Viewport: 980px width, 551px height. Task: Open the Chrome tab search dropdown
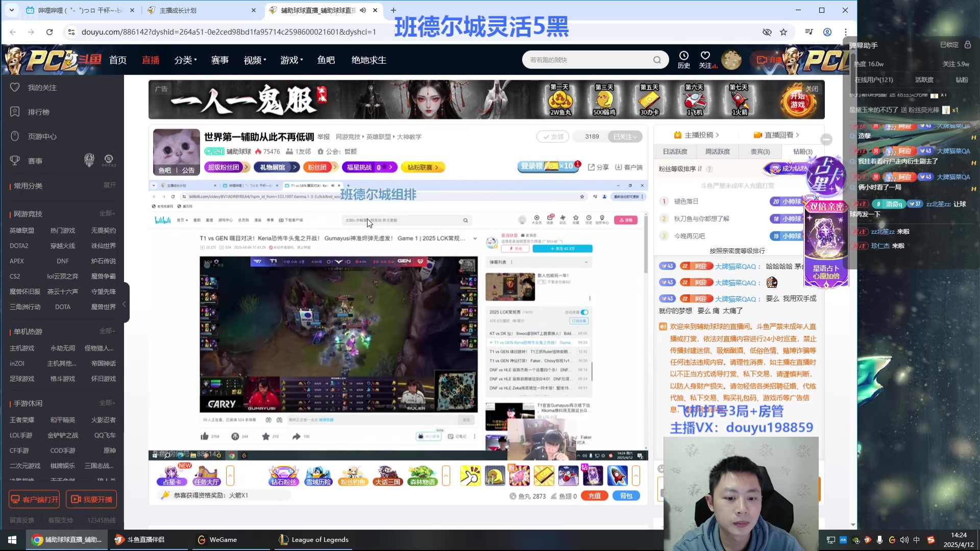[x=12, y=10]
